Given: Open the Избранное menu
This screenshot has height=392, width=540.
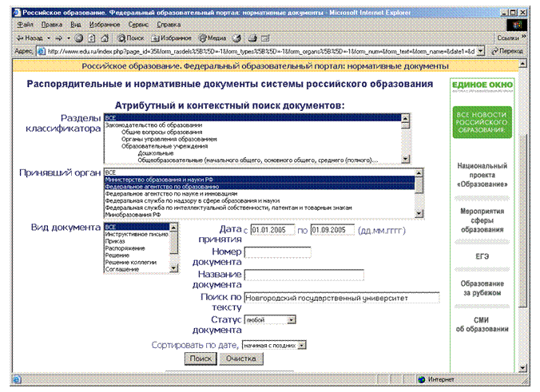Looking at the screenshot, I should point(105,25).
